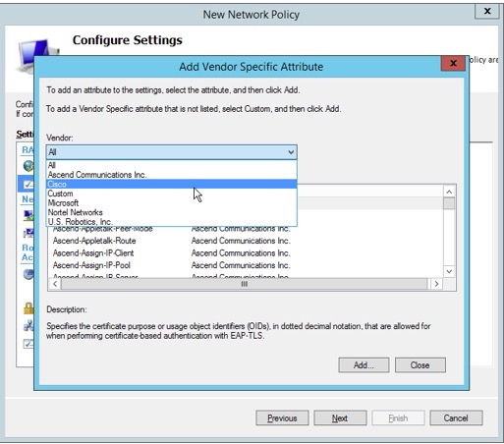Close the Add Vendor Specific Attribute dialog
The image size is (504, 444).
453,63
